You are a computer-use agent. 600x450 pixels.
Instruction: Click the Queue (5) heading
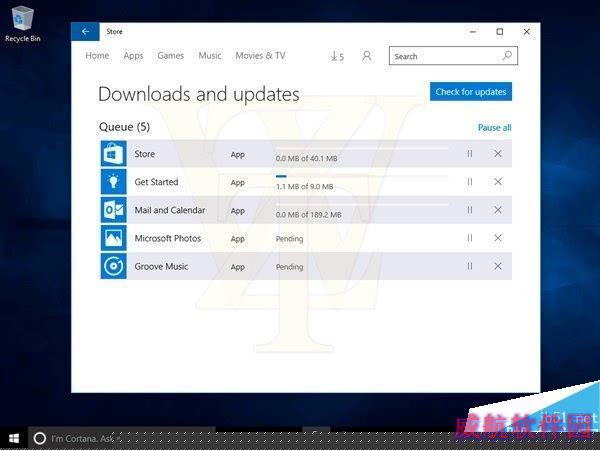[x=124, y=127]
